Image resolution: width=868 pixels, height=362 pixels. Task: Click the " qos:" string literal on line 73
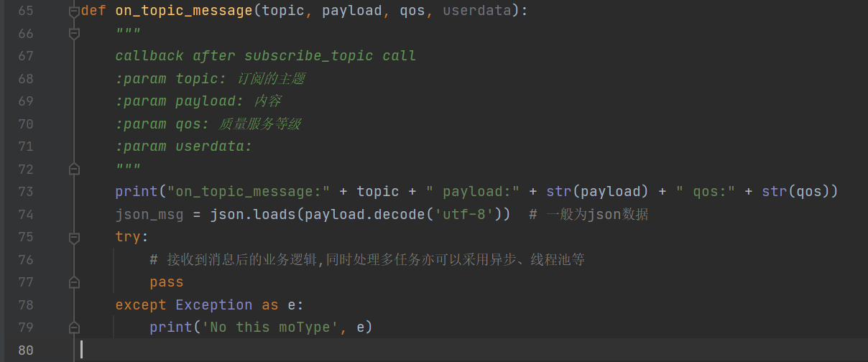tap(706, 192)
